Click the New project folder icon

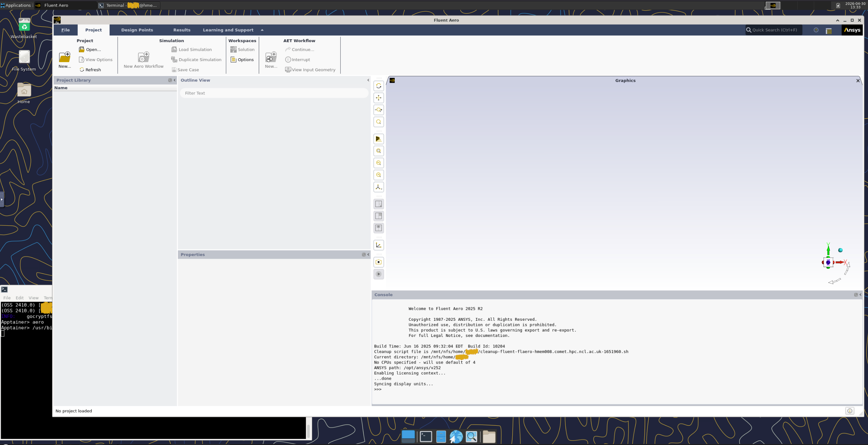point(65,57)
